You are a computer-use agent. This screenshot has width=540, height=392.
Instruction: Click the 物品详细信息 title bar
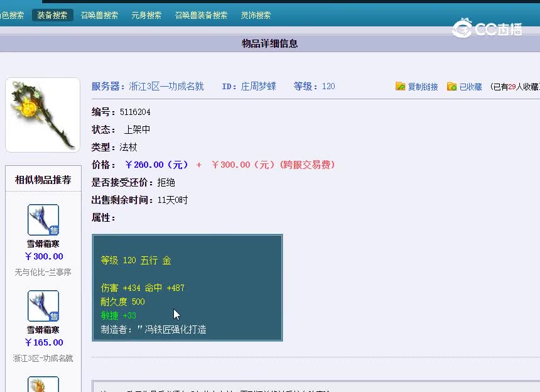269,43
